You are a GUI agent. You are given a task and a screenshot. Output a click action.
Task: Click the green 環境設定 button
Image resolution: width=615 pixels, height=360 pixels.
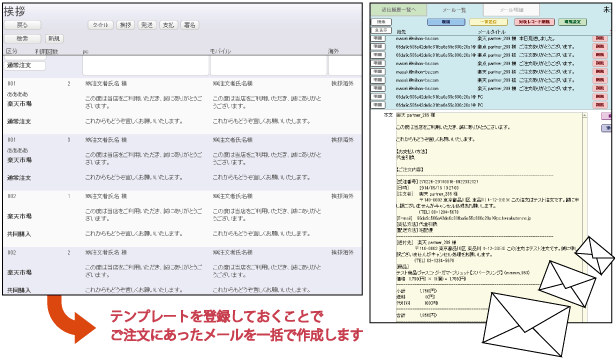click(x=572, y=22)
